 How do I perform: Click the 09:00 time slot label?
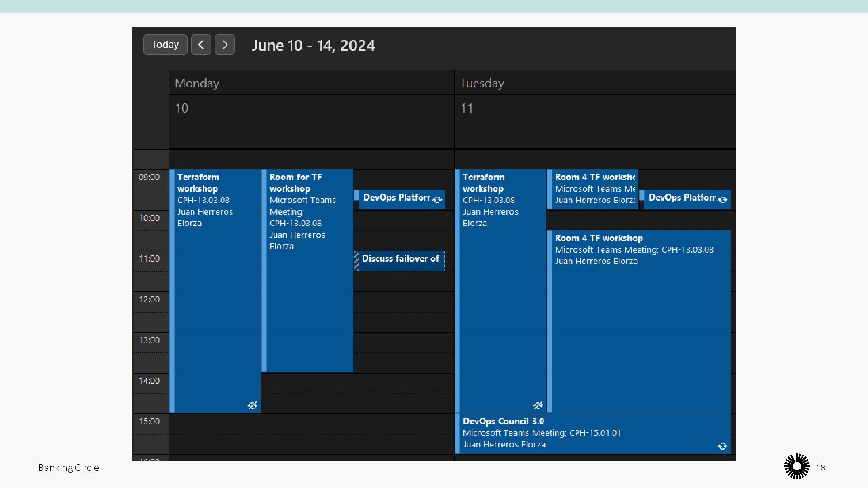point(149,177)
